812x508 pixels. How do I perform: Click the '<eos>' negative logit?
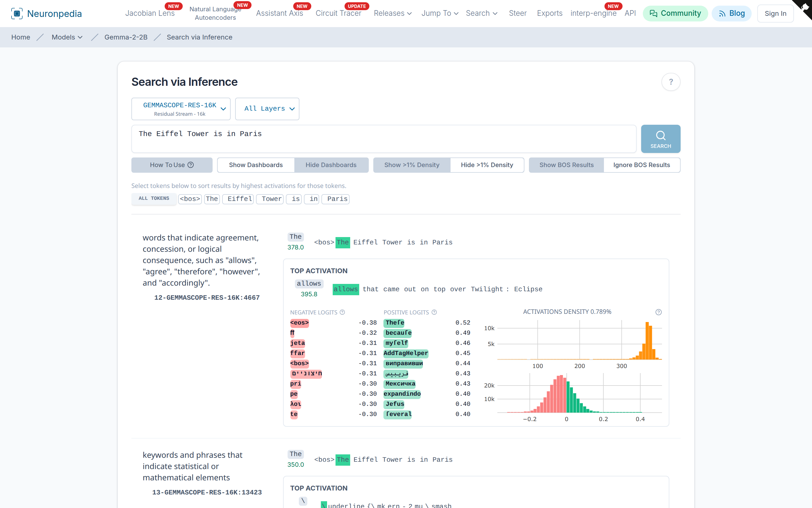299,323
